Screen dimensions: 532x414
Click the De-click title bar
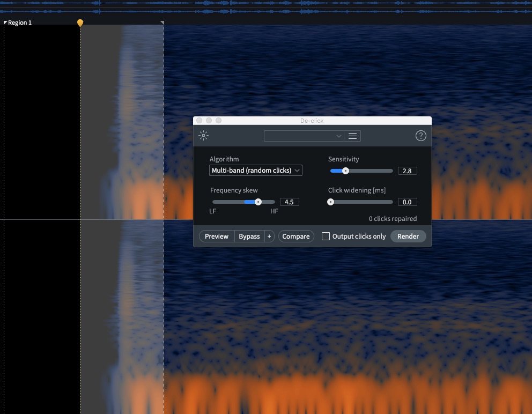312,121
